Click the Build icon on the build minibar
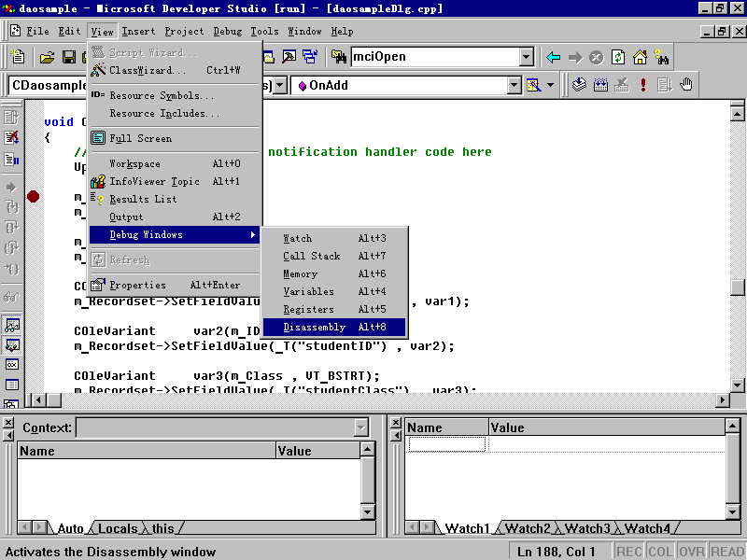 coord(600,85)
